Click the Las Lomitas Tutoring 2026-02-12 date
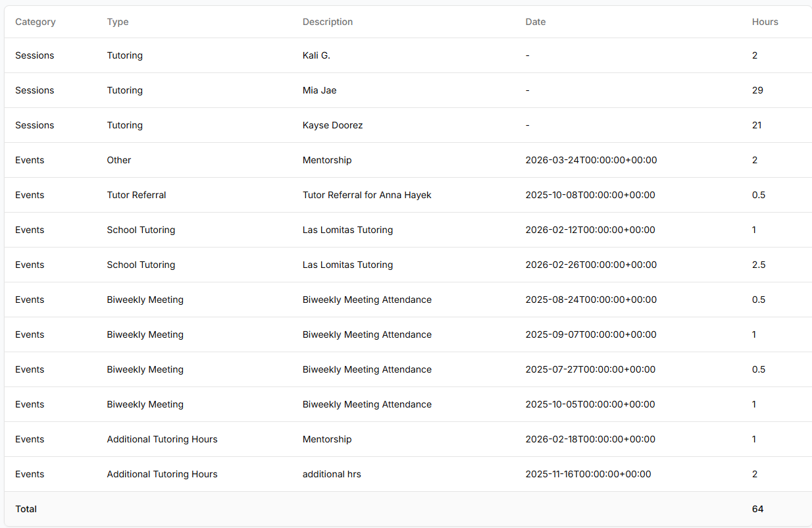The height and width of the screenshot is (528, 812). 590,230
